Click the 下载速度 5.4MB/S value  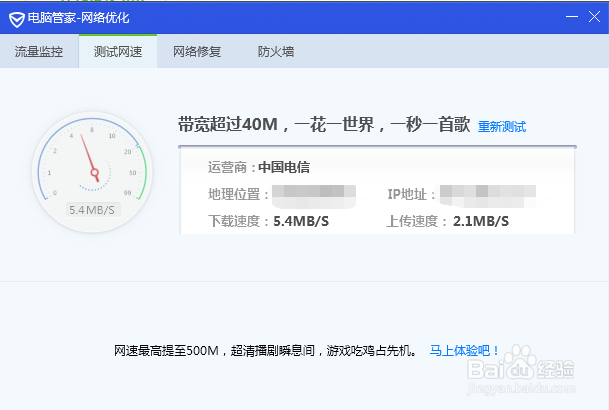(301, 221)
